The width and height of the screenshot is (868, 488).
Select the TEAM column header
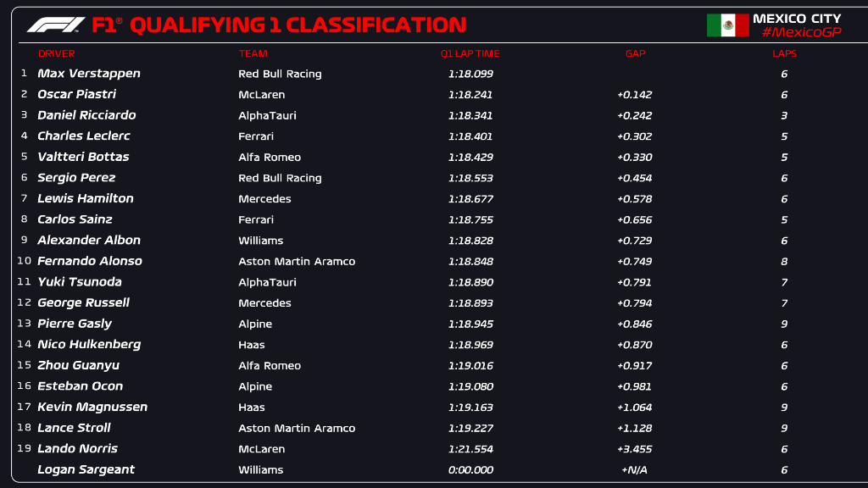click(253, 53)
